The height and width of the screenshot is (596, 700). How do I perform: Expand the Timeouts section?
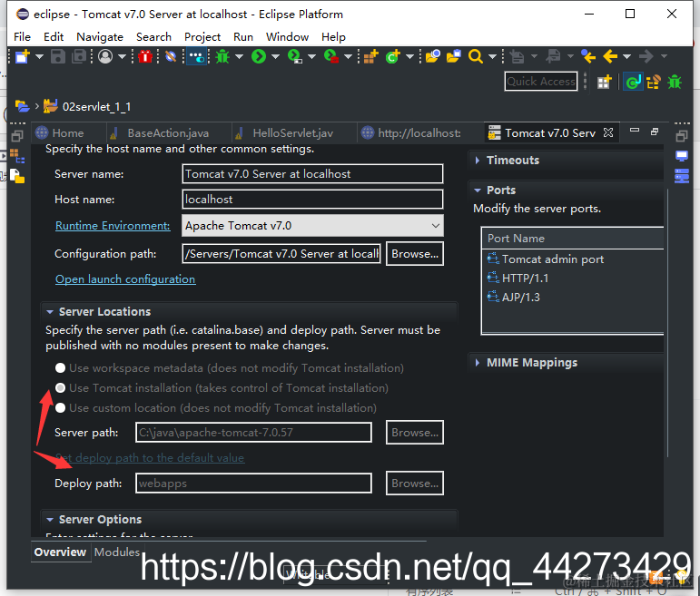478,161
